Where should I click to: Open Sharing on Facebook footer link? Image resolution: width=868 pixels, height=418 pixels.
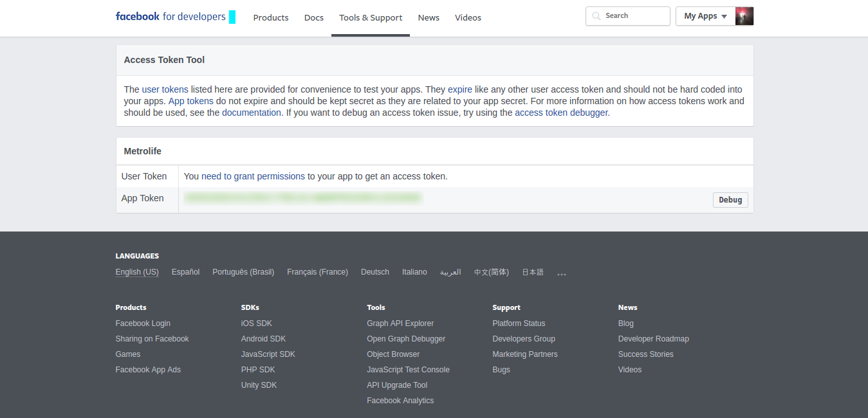tap(152, 339)
